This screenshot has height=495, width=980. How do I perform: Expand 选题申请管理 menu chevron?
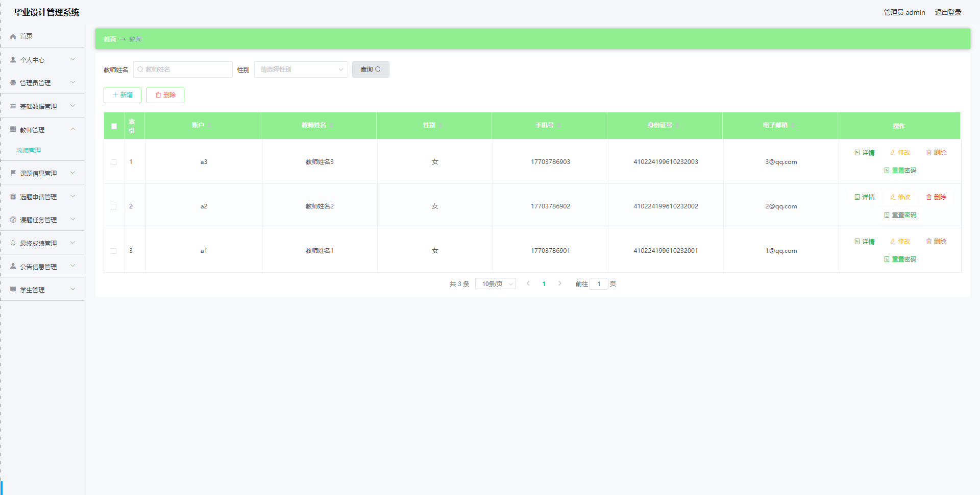click(x=73, y=196)
